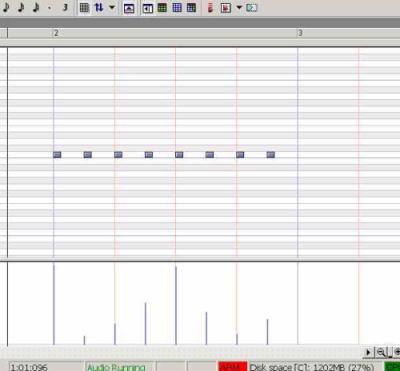Toggle the dotted note modifier
Screen dimensions: 400x371
click(50, 8)
